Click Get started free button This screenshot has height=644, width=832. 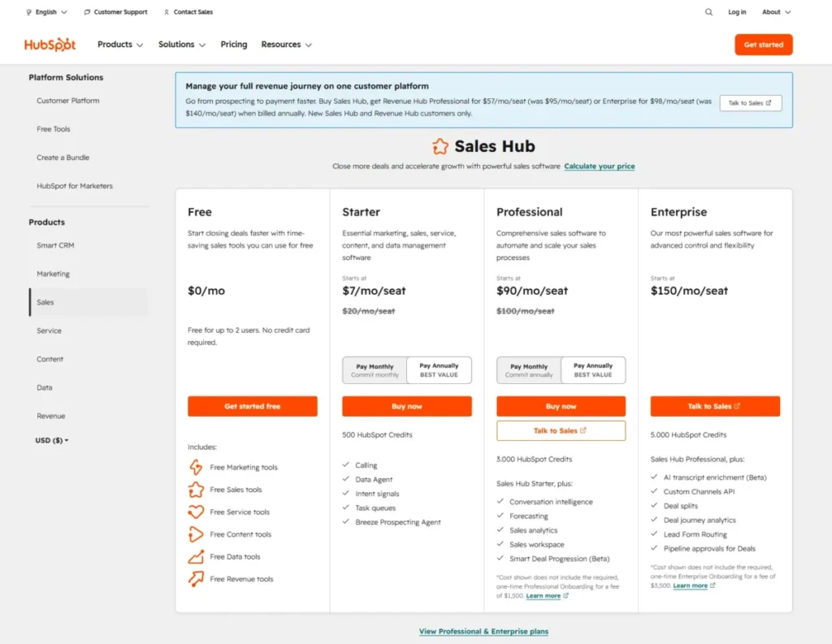pyautogui.click(x=252, y=406)
